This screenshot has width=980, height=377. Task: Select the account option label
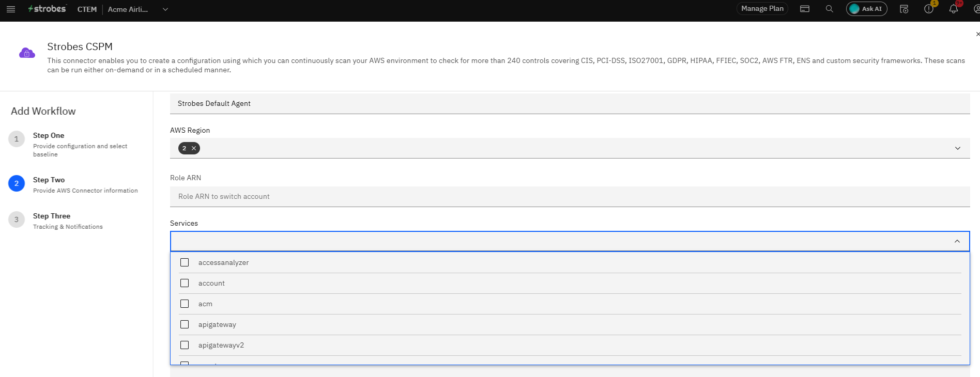(211, 283)
